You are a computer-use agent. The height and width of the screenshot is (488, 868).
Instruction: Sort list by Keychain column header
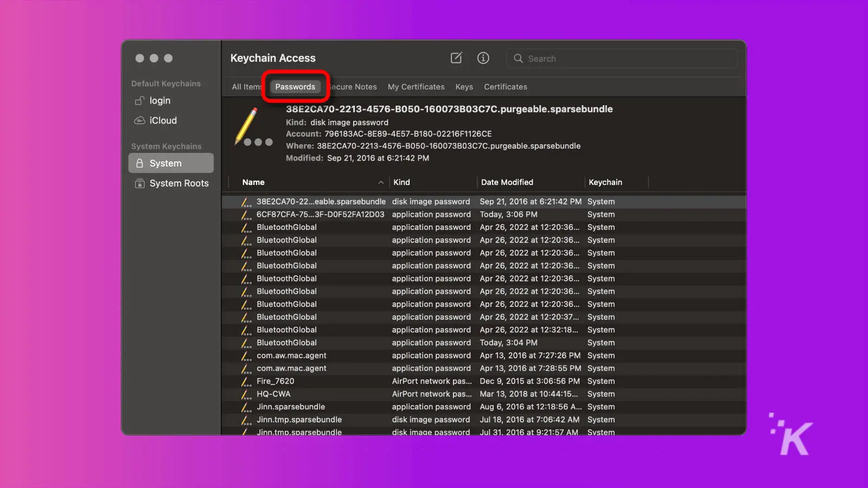pyautogui.click(x=605, y=182)
